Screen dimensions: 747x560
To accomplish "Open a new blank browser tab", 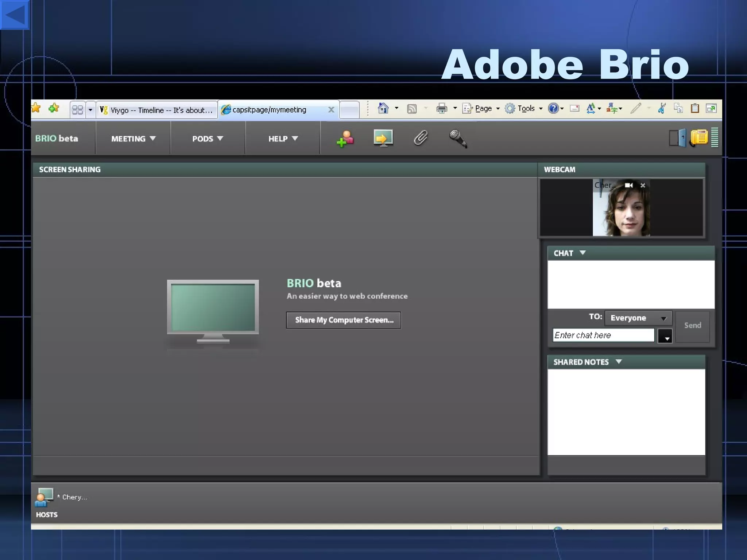I will (349, 110).
